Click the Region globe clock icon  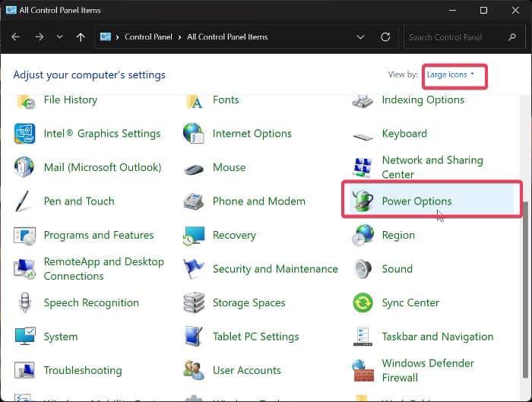tap(363, 235)
